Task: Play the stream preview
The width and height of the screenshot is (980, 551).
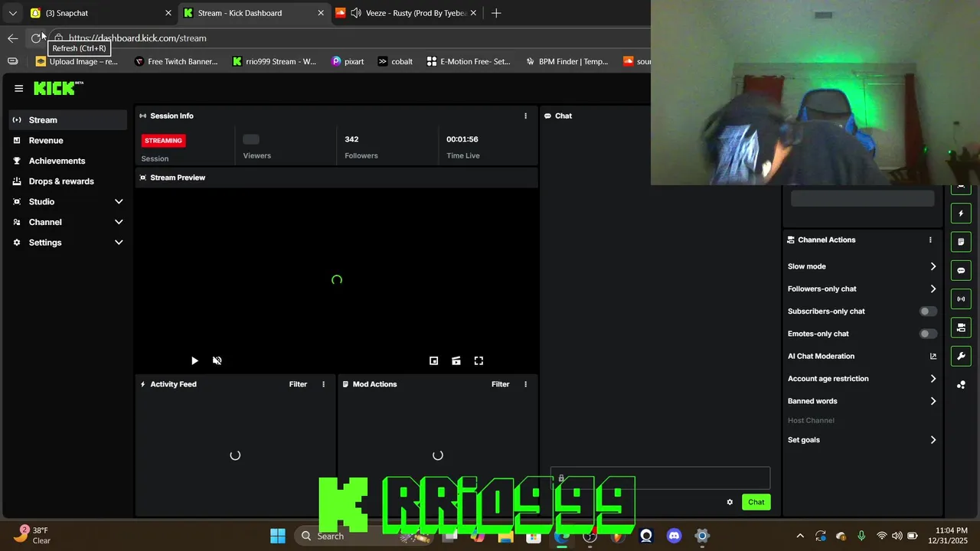Action: (x=194, y=361)
